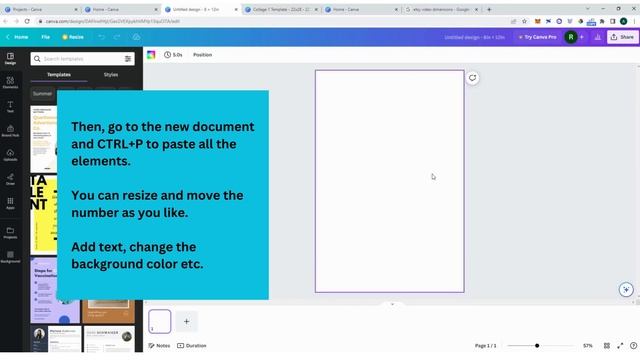
Task: Open a new browser tab
Action: (x=489, y=9)
